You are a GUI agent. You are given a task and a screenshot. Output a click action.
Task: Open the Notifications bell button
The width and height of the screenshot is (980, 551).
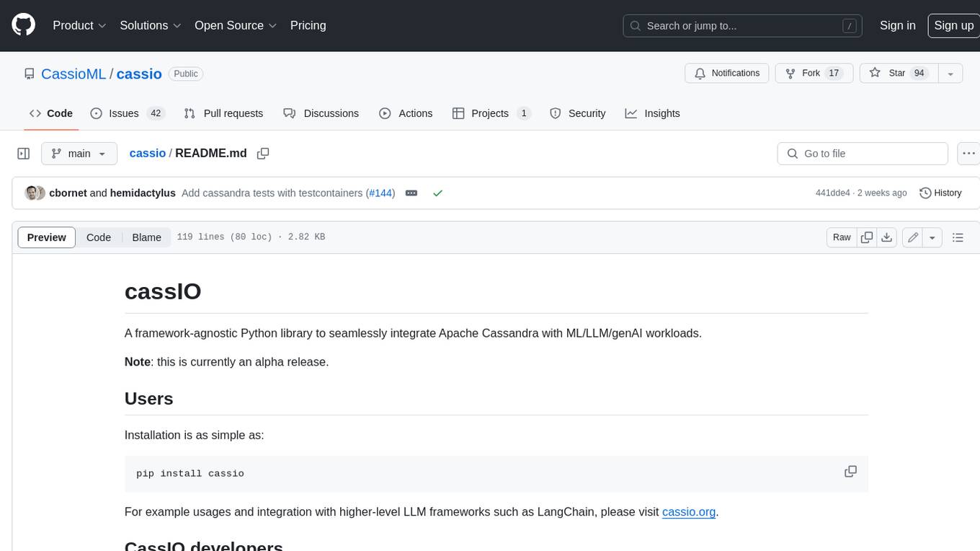click(727, 74)
